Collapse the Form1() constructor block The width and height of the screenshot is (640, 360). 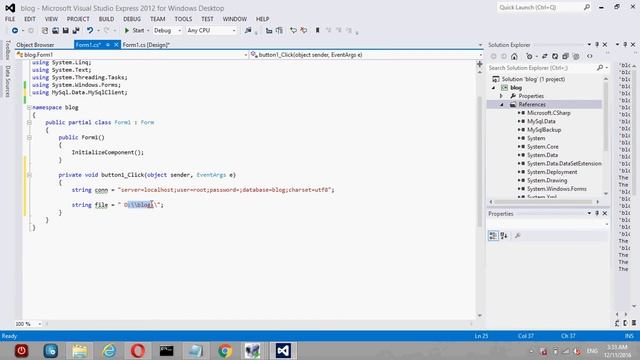(29, 138)
